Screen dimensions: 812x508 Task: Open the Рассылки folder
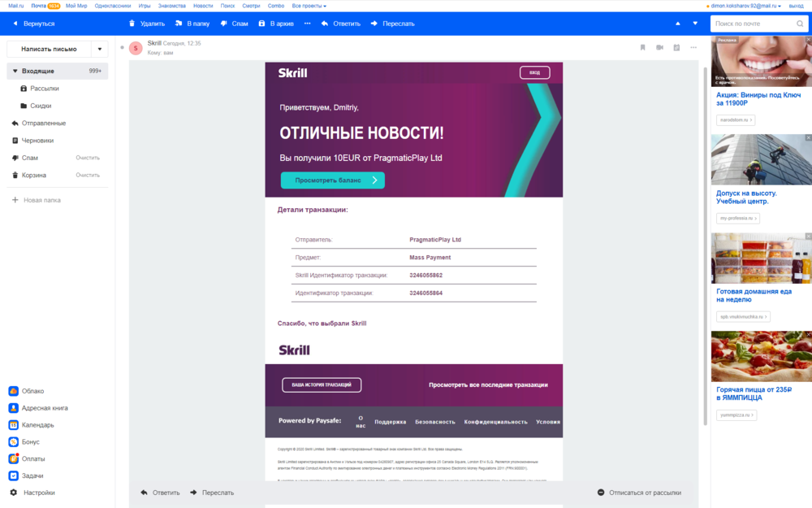[44, 88]
